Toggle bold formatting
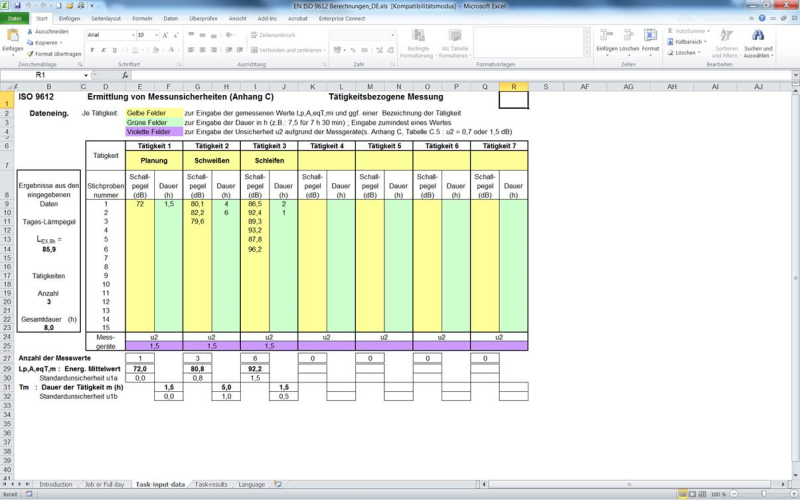The height and width of the screenshot is (500, 800). click(90, 49)
